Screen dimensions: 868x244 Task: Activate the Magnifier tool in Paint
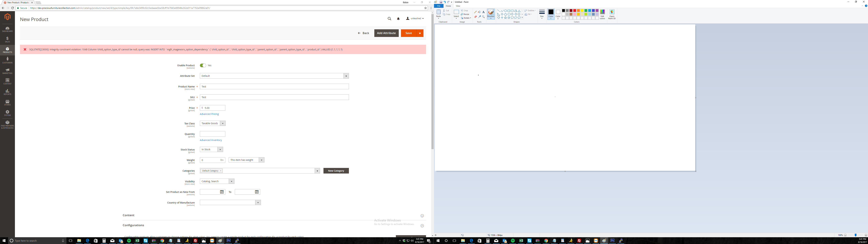pyautogui.click(x=483, y=17)
